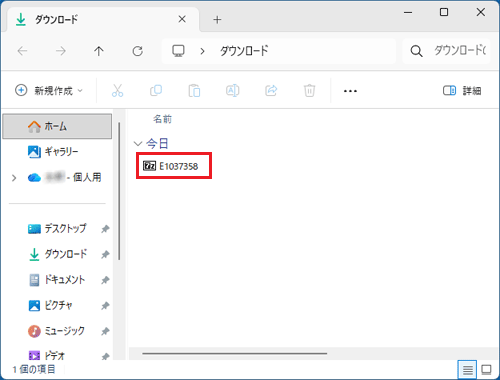Image resolution: width=500 pixels, height=380 pixels.
Task: Maximize the Explorer window
Action: pos(444,13)
